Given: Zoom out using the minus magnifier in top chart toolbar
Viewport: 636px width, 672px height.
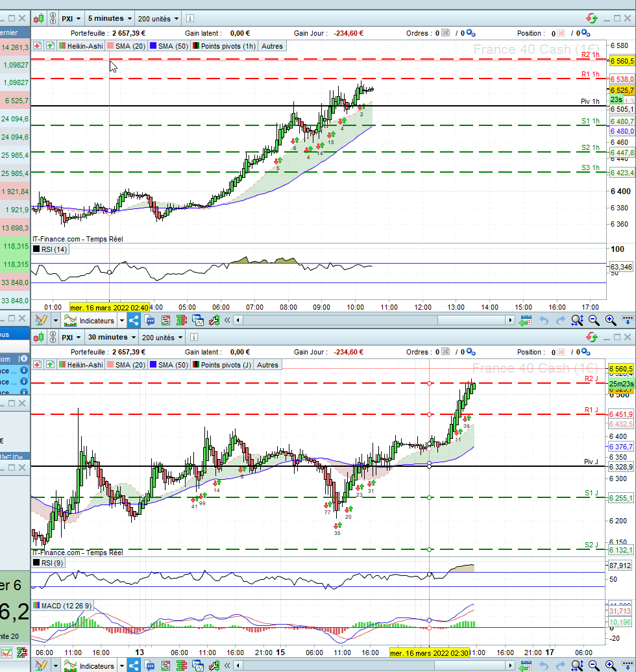Looking at the screenshot, I should pos(594,320).
